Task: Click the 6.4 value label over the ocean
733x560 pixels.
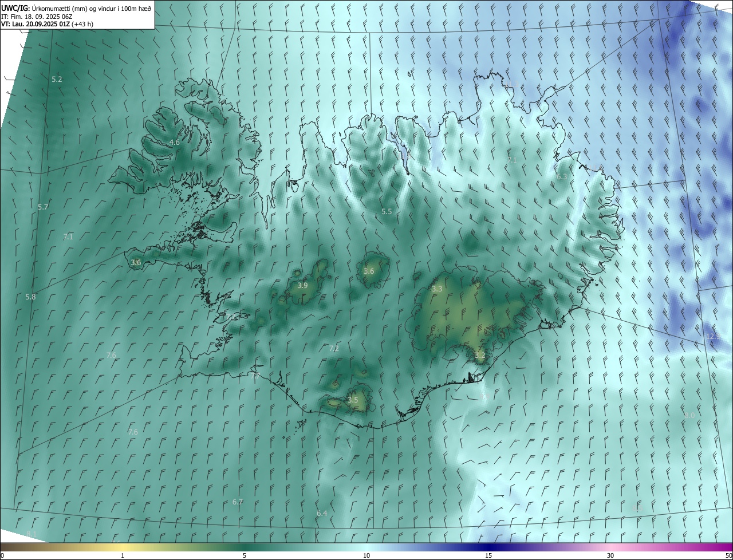Action: click(x=322, y=513)
